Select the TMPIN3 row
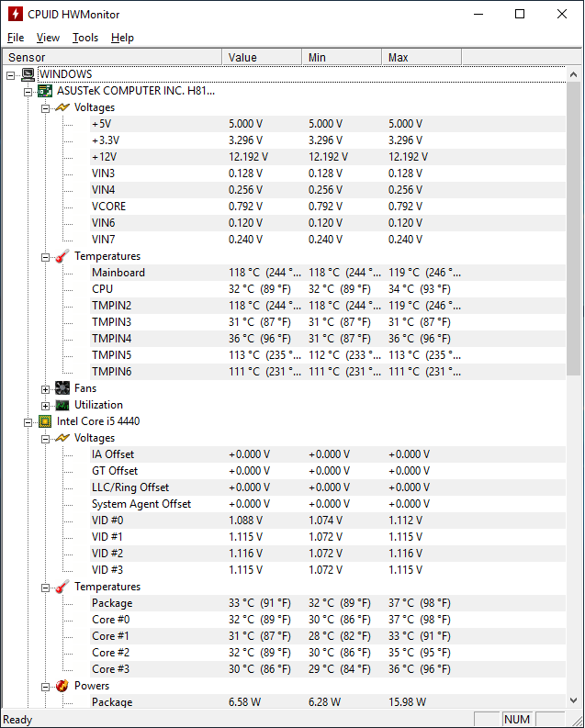Screen dimensions: 585x728 pyautogui.click(x=328, y=322)
